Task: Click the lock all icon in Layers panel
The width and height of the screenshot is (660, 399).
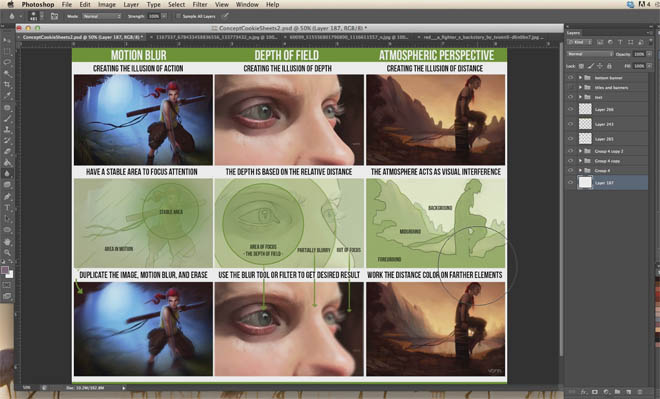Action: [609, 66]
